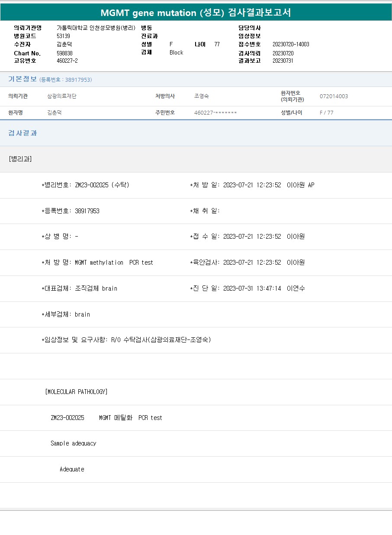This screenshot has height=535, width=392.
Task: Click the 검사결과 section header
Action: click(22, 133)
